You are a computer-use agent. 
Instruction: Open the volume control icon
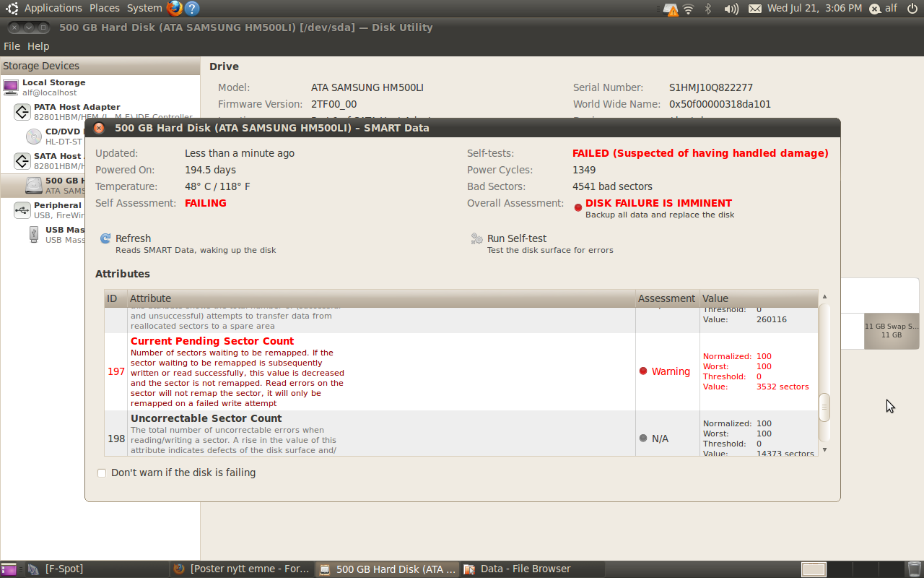[x=731, y=9]
